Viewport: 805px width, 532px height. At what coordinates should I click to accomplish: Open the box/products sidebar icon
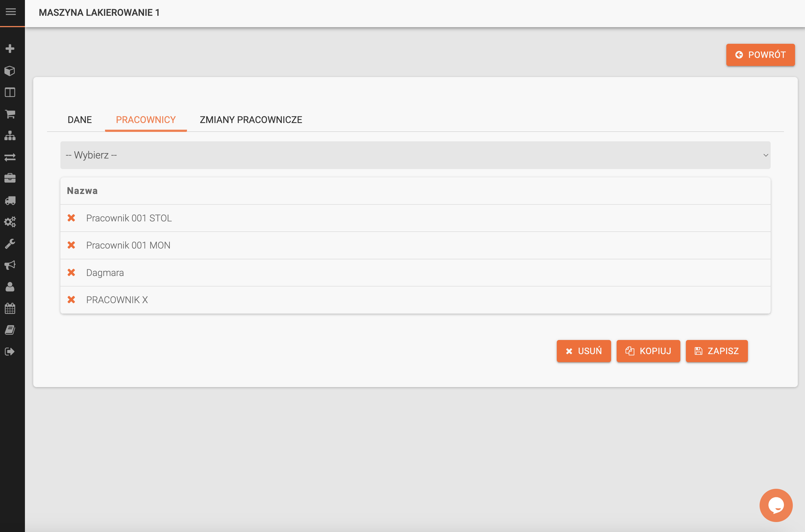click(10, 71)
